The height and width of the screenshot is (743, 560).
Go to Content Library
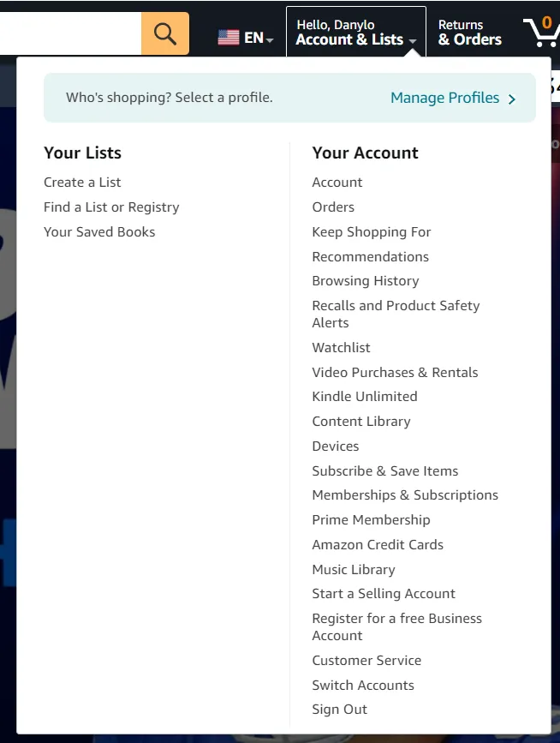tap(361, 422)
